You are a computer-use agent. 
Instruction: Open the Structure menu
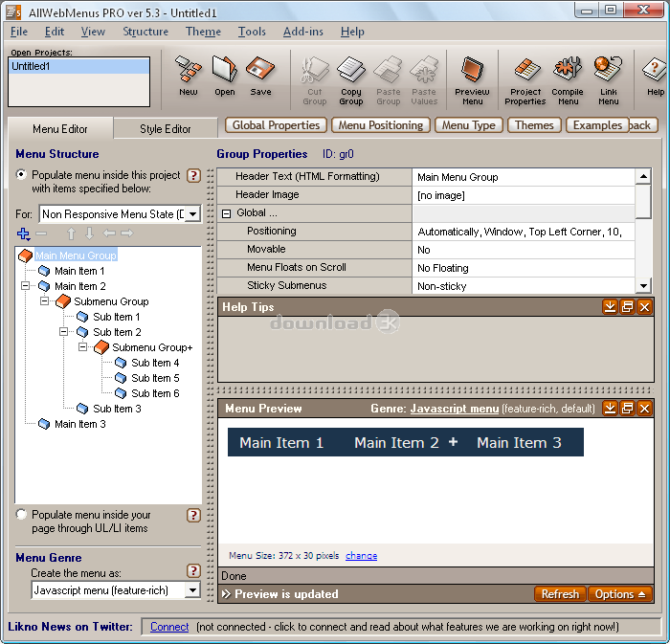point(145,32)
